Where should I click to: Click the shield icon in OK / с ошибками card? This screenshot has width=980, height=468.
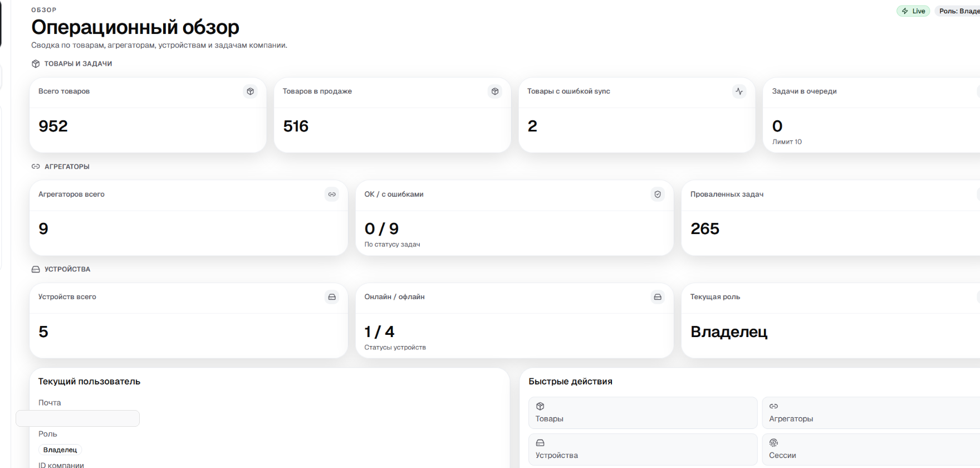point(658,194)
